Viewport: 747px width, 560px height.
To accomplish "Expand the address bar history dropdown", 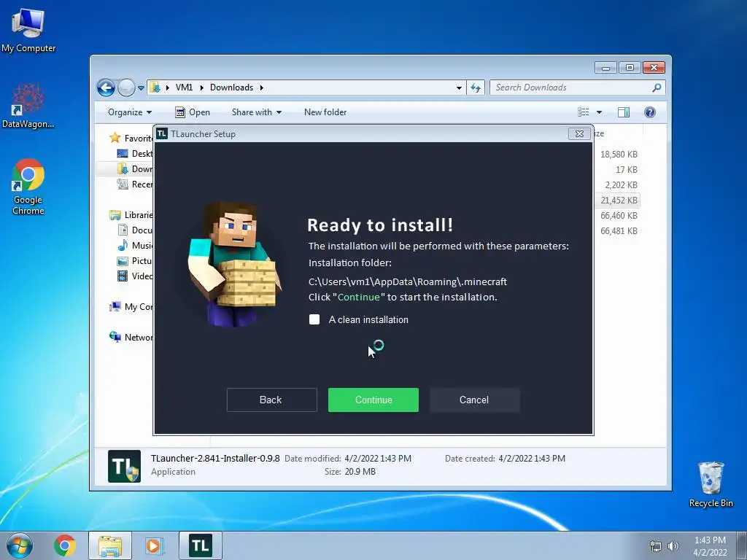I will point(459,87).
